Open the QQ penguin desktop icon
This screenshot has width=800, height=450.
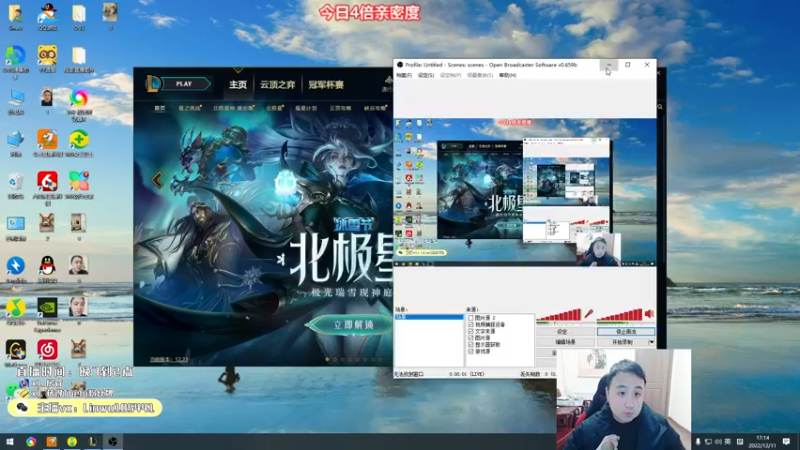47,267
